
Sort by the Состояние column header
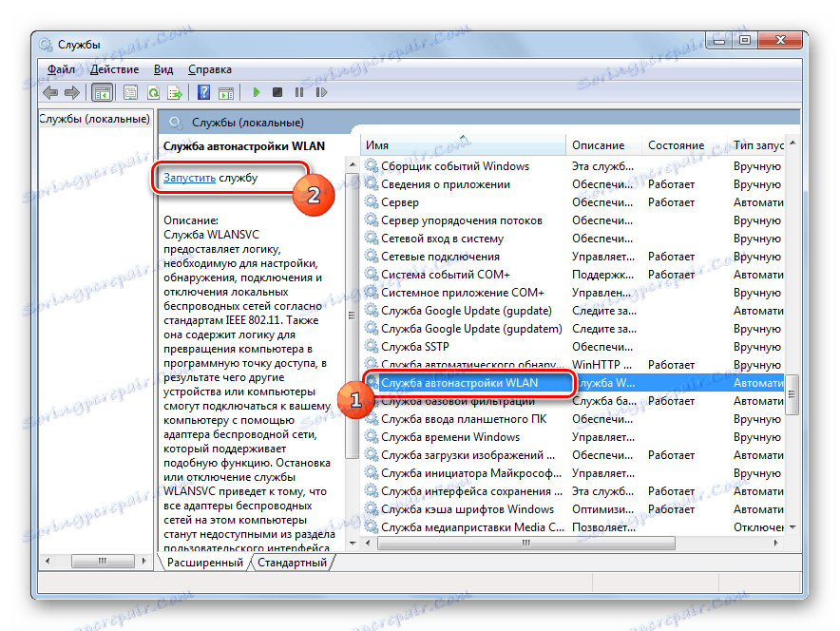[684, 145]
